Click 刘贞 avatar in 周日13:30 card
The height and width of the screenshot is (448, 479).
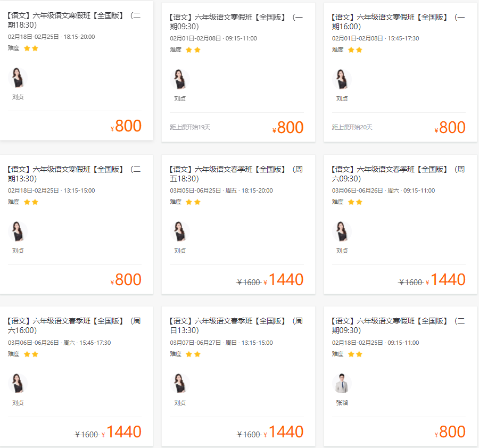(180, 384)
